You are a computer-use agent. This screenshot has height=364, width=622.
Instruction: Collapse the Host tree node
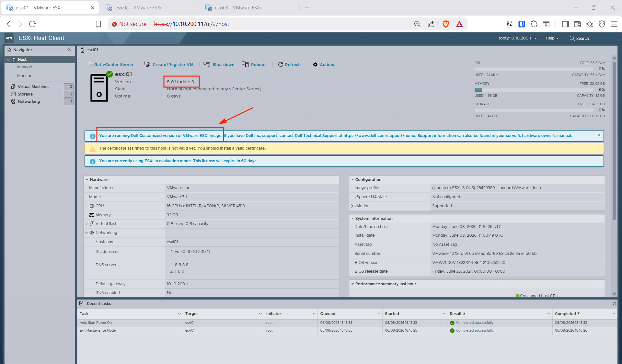9,60
